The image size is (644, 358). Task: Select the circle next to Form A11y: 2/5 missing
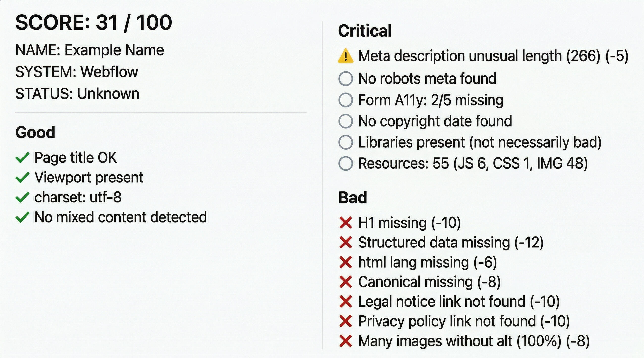tap(346, 100)
